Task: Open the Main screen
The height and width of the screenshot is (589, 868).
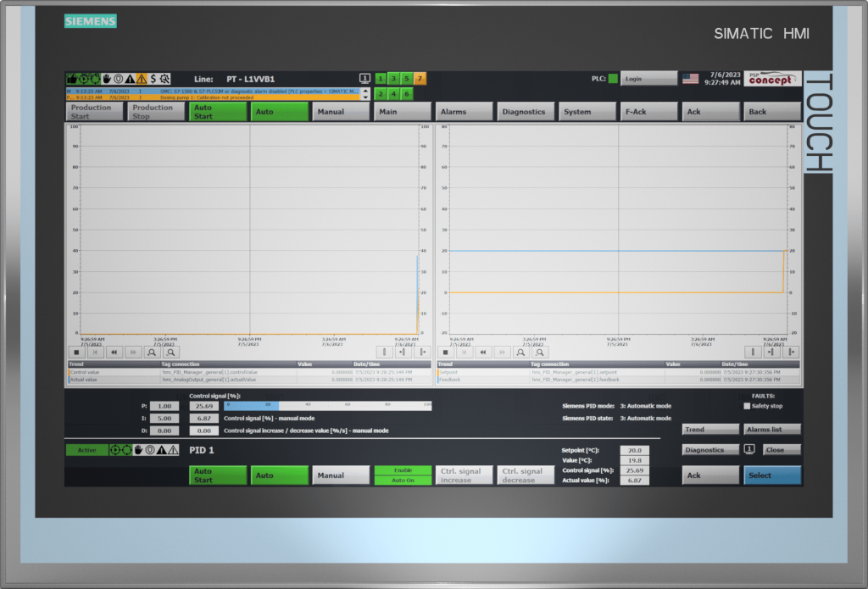Action: point(403,112)
